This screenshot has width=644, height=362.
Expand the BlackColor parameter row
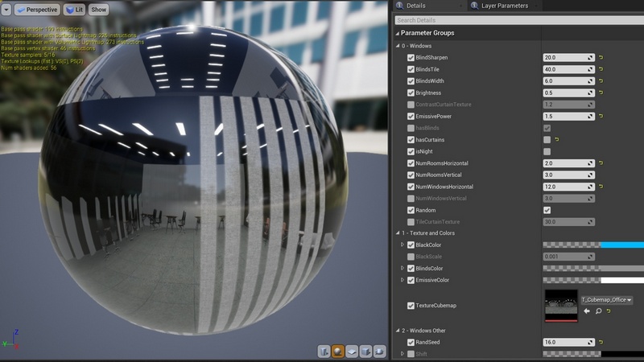pyautogui.click(x=402, y=245)
